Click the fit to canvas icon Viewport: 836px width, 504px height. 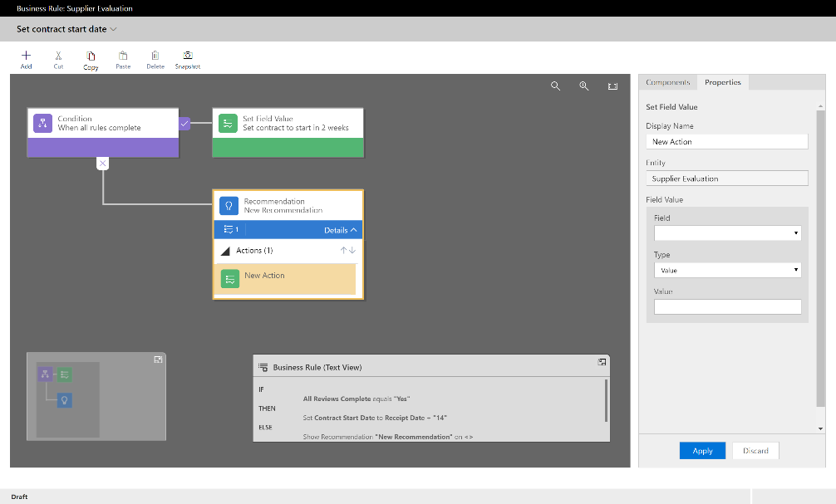[612, 86]
